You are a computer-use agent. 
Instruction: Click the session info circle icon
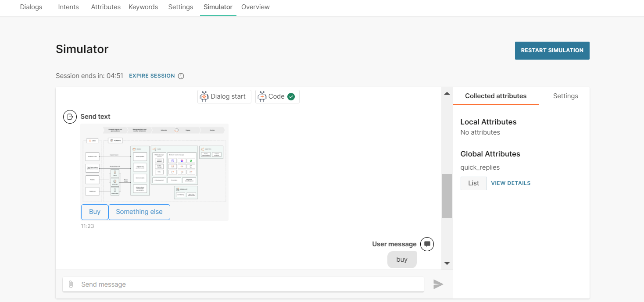click(181, 76)
